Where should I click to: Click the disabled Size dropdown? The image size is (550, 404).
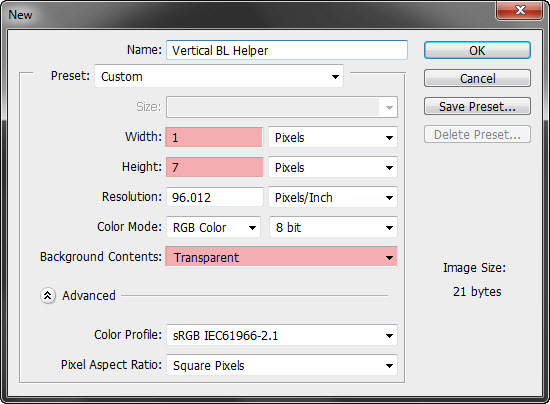click(x=282, y=107)
